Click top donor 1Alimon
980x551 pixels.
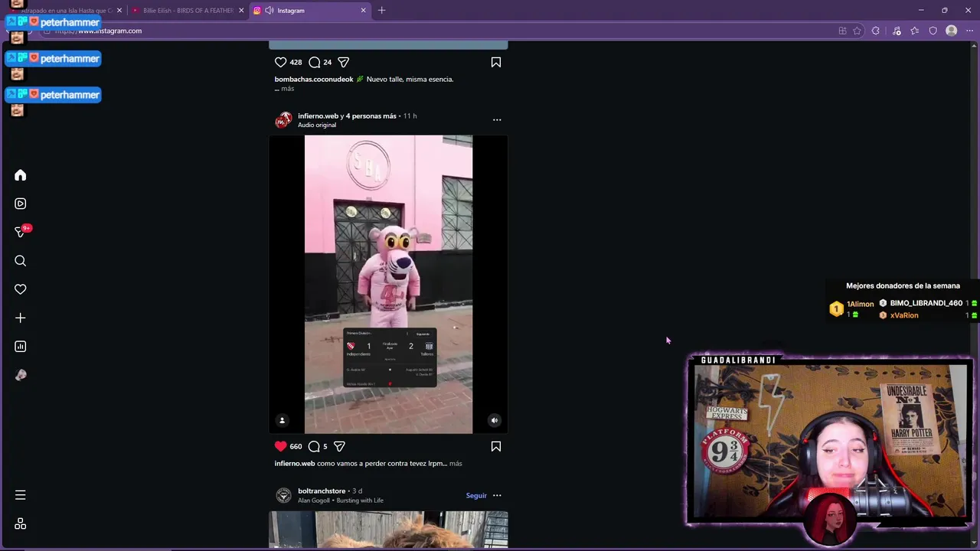[x=860, y=304]
